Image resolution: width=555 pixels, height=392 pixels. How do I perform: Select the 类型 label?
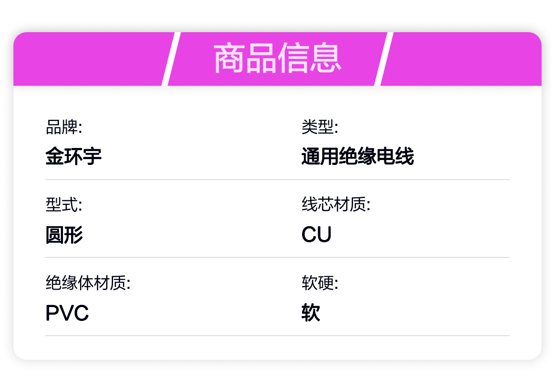[320, 127]
